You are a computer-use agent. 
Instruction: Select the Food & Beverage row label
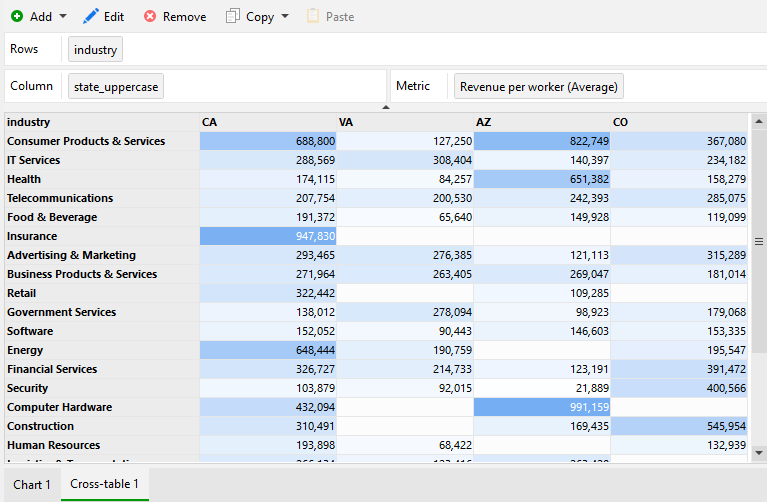point(102,217)
